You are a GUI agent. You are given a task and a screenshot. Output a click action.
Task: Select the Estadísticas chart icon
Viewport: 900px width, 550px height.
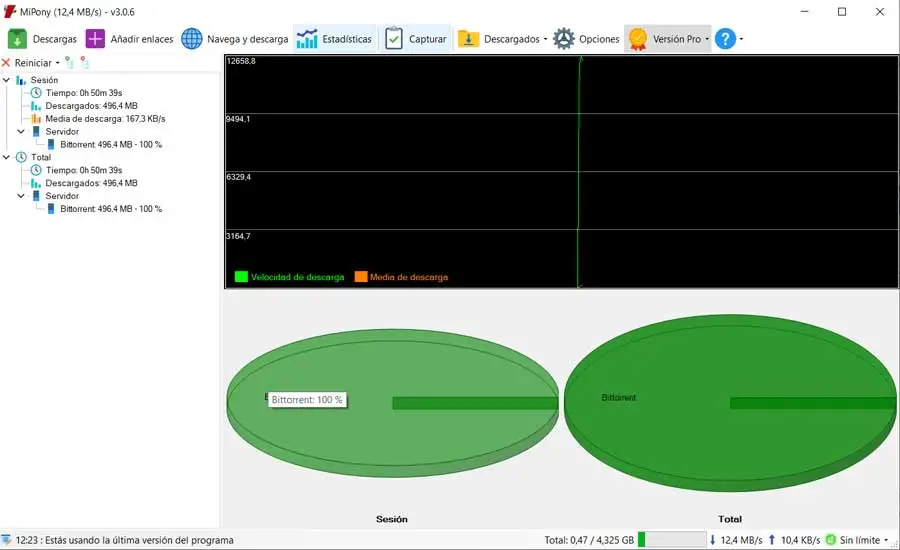[307, 39]
